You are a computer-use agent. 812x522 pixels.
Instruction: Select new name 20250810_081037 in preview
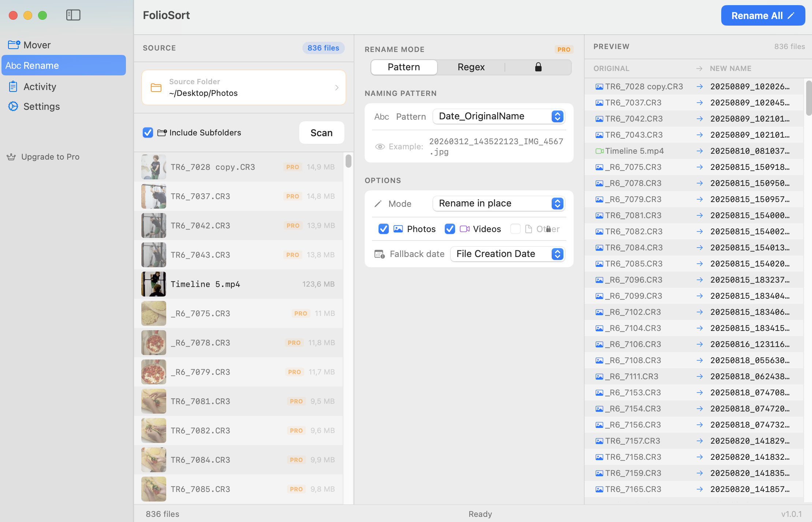point(750,151)
